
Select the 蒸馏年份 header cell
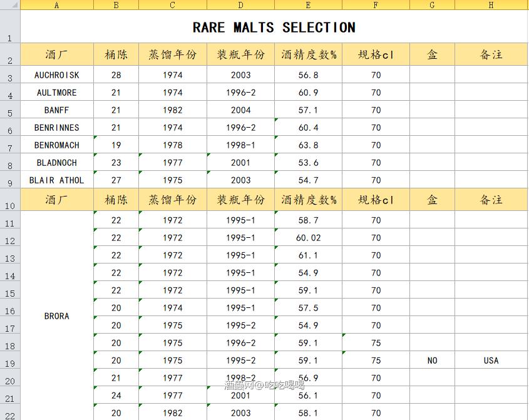(x=172, y=54)
